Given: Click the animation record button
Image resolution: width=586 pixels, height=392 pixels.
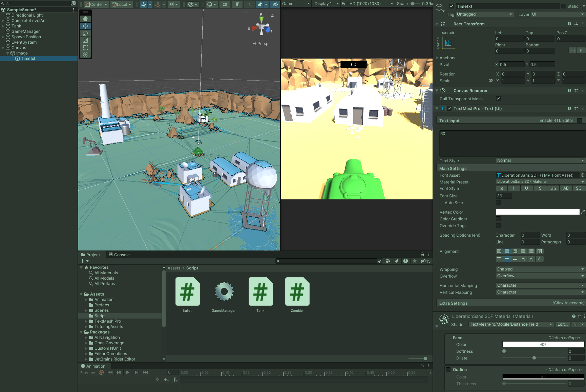Looking at the screenshot, I should click(x=101, y=372).
